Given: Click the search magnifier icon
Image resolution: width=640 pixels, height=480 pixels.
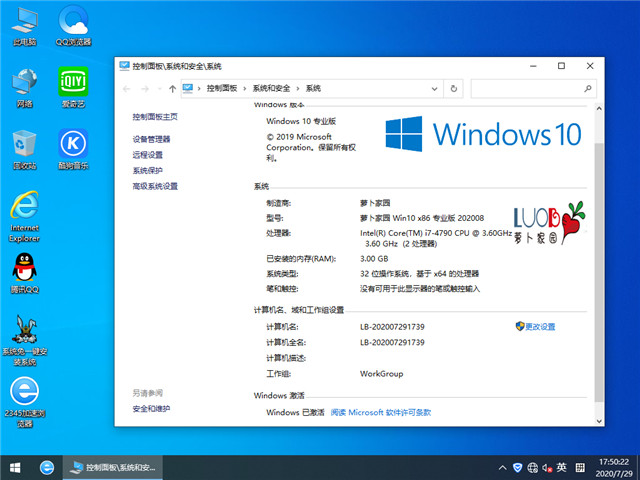Looking at the screenshot, I should (588, 89).
